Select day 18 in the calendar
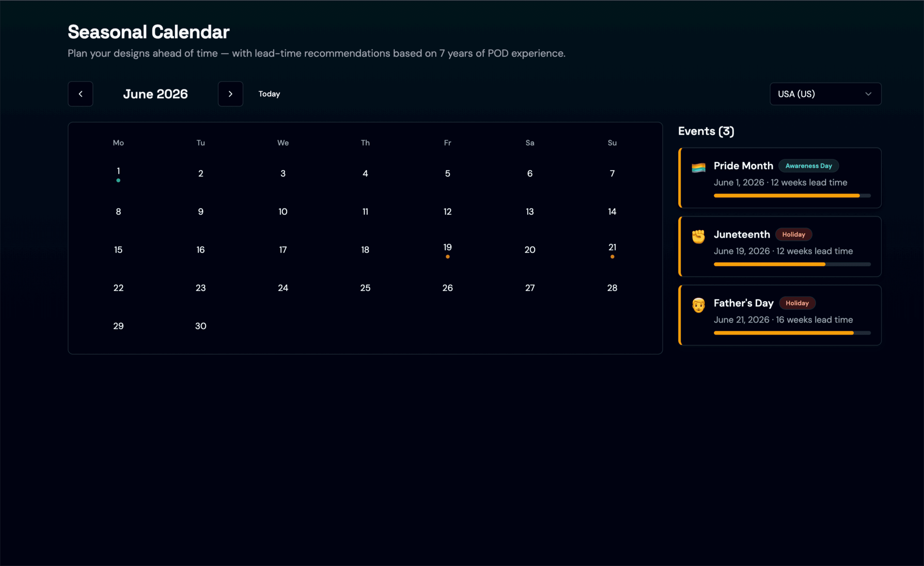 pos(365,250)
